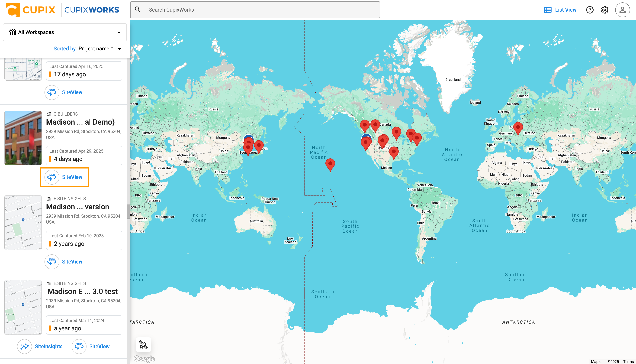This screenshot has height=364, width=636.
Task: Open the map thumbnail for Madison E ... 3.0 test
Action: pos(23,307)
